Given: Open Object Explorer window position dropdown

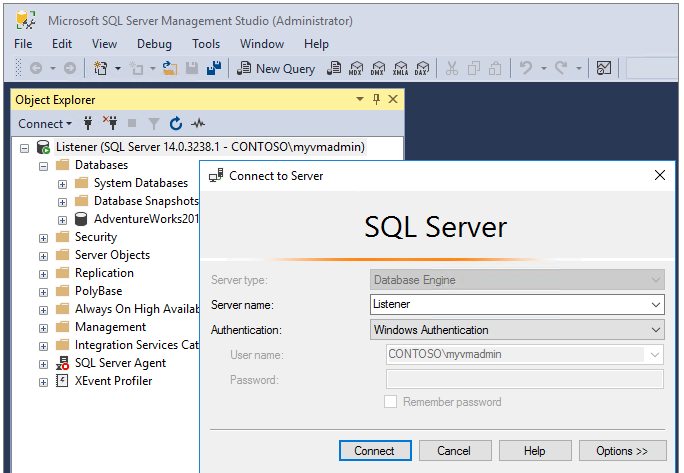Looking at the screenshot, I should (x=360, y=99).
